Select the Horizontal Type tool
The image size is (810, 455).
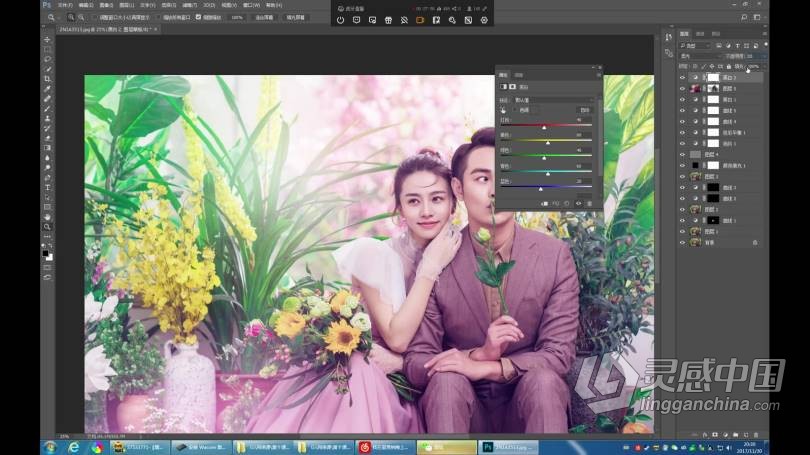(x=48, y=187)
